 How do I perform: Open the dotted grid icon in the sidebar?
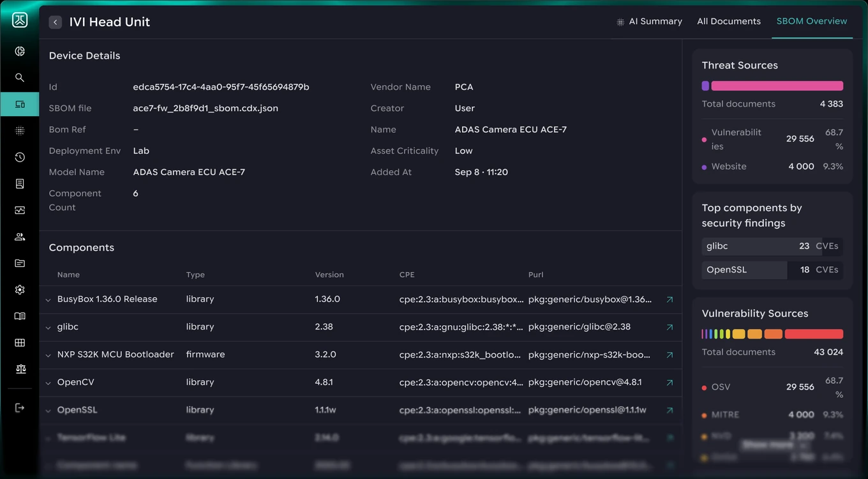click(x=20, y=130)
